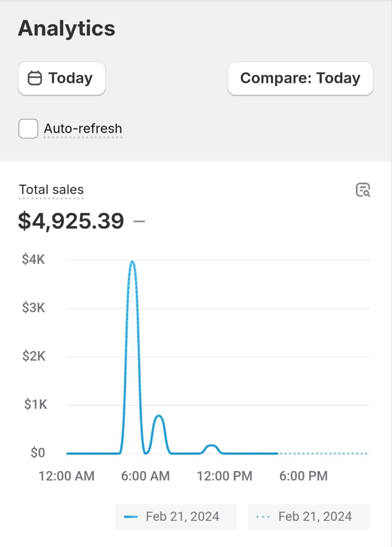
Task: Click the dotted comparison line after 6:00 PM
Action: coord(324,453)
